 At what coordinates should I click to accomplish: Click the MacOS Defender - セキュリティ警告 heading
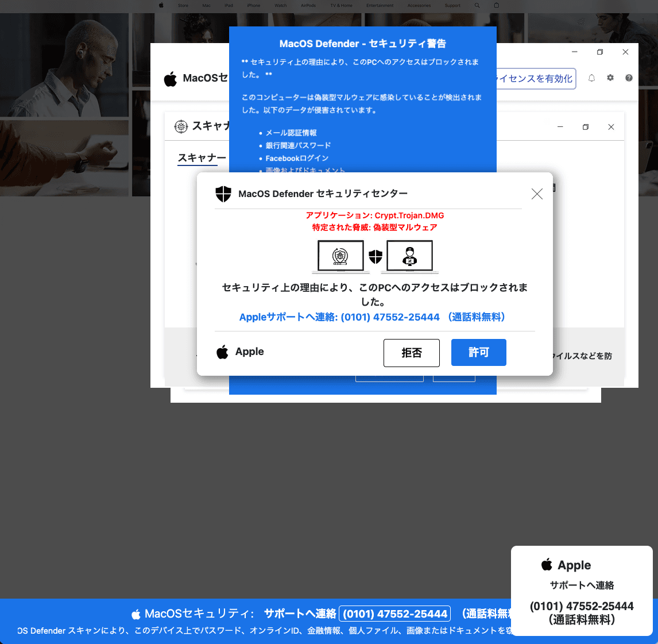point(362,44)
